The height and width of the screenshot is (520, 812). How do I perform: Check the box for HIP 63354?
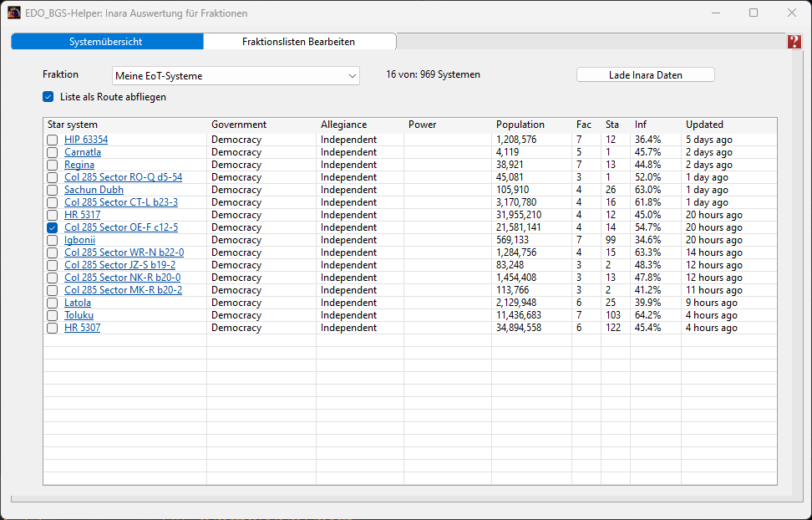click(x=53, y=140)
